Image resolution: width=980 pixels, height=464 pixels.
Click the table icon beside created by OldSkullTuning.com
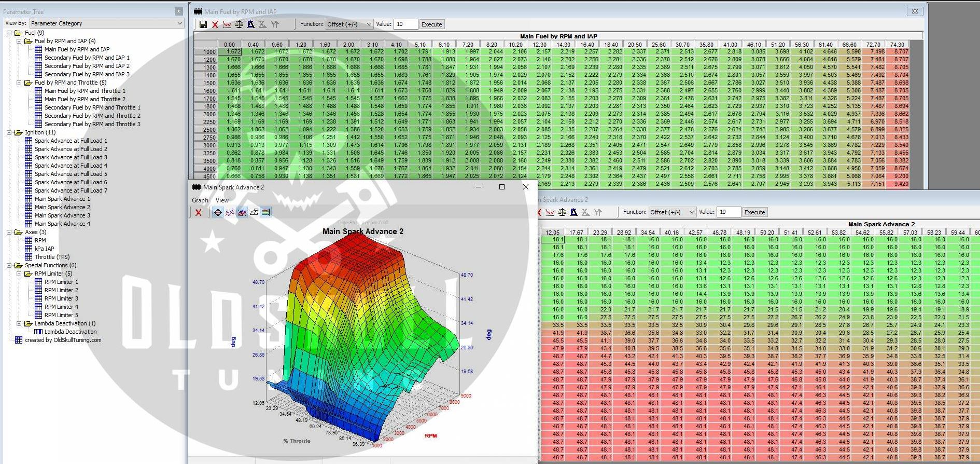(x=19, y=340)
